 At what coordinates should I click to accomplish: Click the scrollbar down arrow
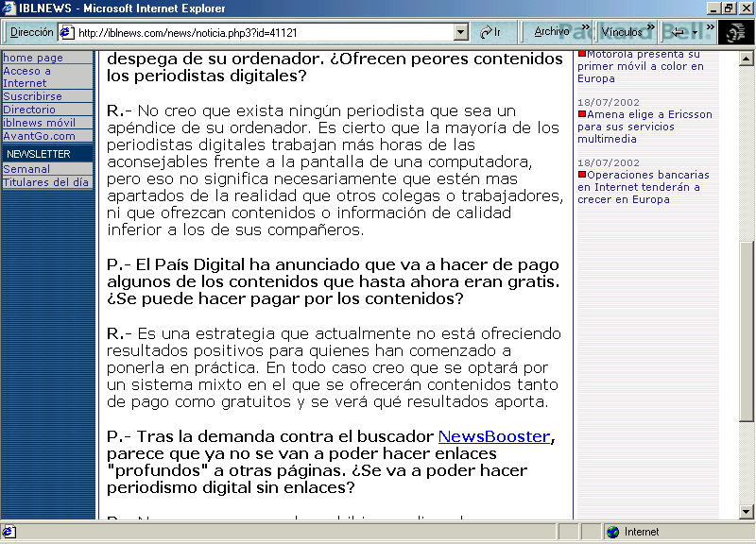(746, 512)
